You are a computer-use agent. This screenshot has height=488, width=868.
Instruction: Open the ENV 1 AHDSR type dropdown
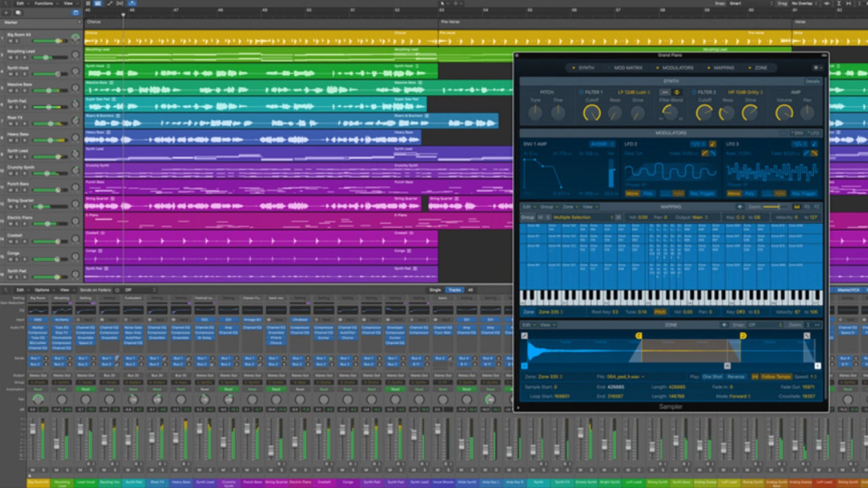coord(602,144)
